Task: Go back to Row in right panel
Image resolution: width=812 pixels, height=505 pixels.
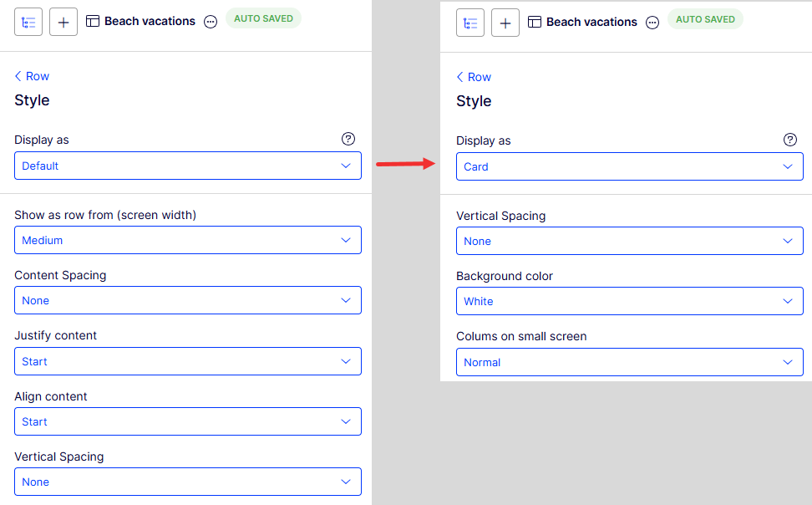Action: coord(474,77)
